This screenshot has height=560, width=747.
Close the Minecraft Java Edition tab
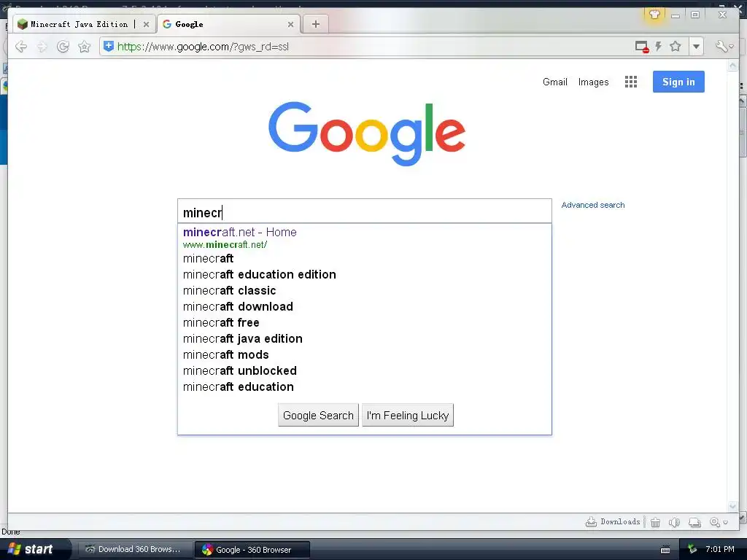[146, 24]
